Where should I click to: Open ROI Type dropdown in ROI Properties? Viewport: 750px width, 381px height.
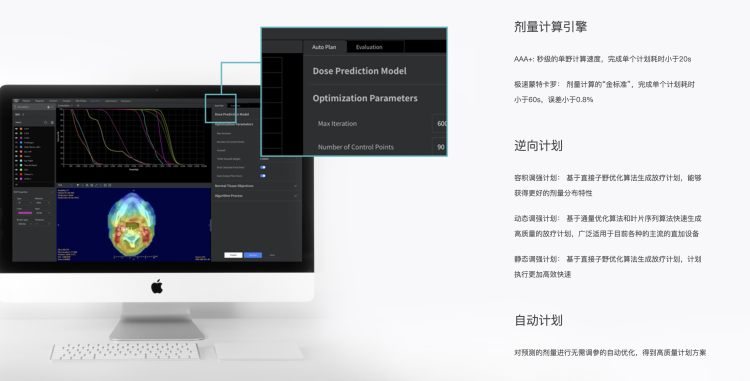click(x=24, y=203)
